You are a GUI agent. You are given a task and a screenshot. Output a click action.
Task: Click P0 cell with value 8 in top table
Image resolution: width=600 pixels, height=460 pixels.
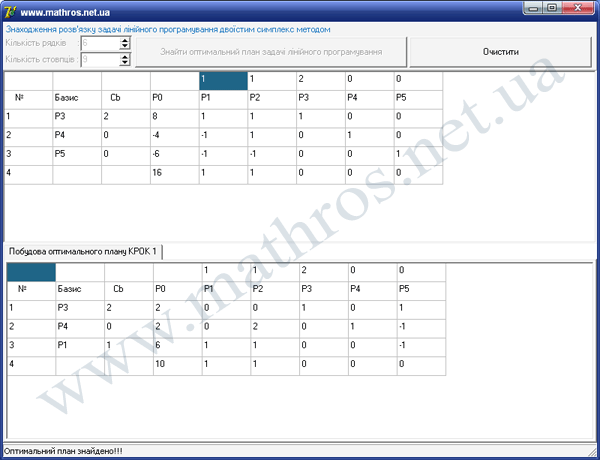[174, 119]
